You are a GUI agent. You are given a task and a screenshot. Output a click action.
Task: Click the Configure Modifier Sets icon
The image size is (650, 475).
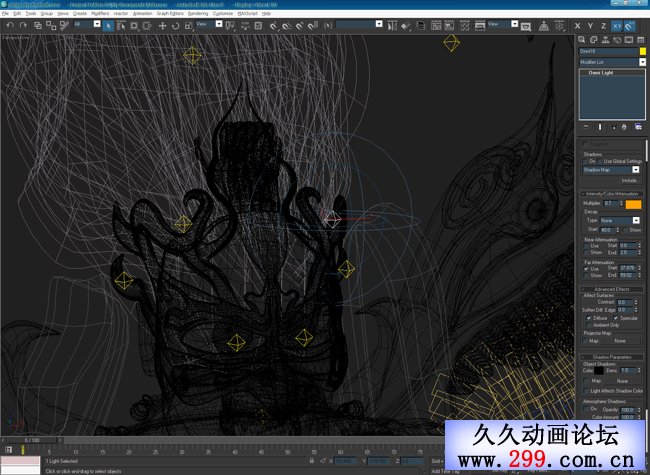(638, 127)
